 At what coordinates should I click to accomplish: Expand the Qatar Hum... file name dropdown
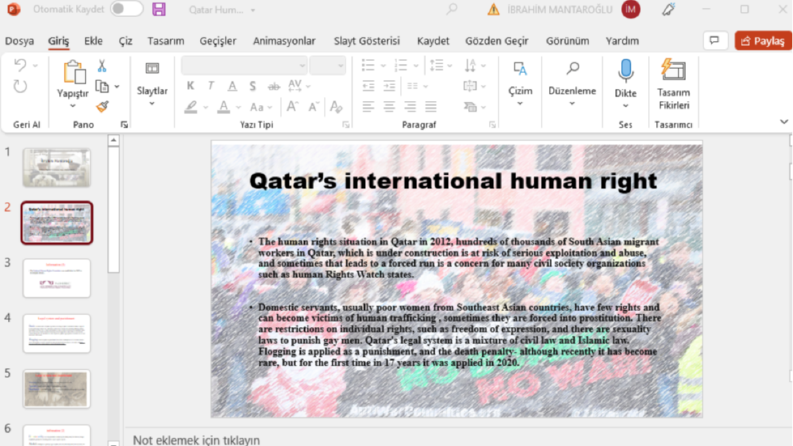[253, 10]
